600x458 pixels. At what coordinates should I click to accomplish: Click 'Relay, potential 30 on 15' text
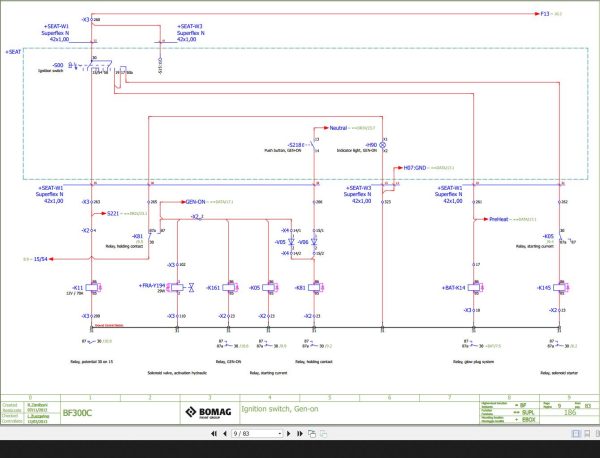(91, 361)
